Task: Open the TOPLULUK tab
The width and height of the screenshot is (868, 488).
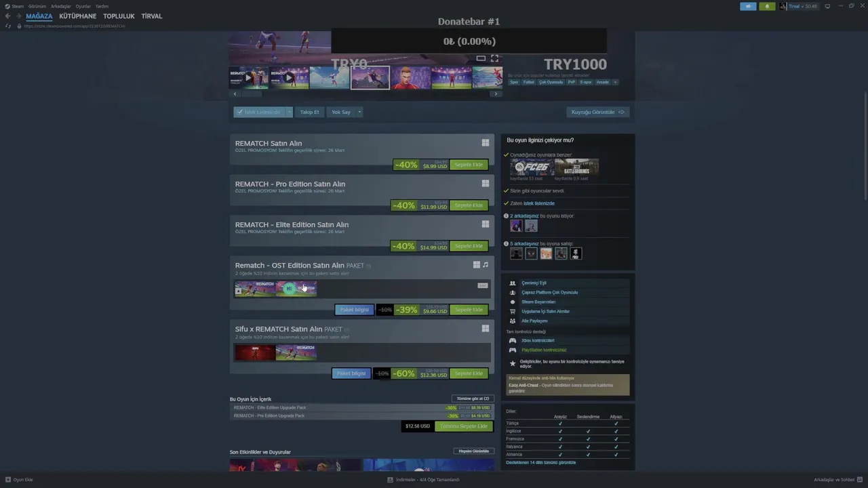Action: click(x=119, y=16)
